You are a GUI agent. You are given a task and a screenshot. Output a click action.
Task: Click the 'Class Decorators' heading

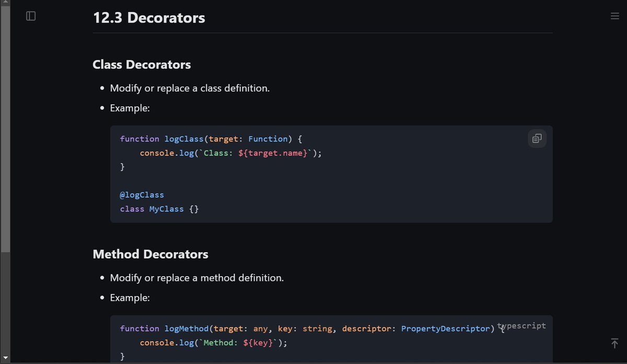[142, 65]
